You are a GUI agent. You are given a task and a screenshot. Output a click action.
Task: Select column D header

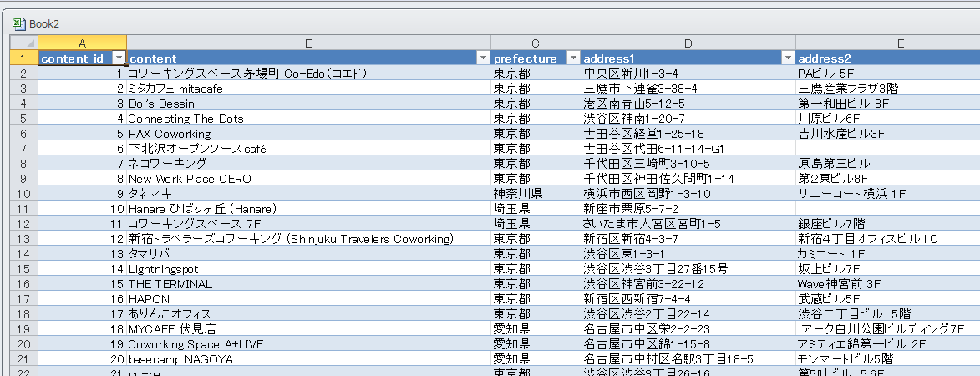pyautogui.click(x=688, y=43)
